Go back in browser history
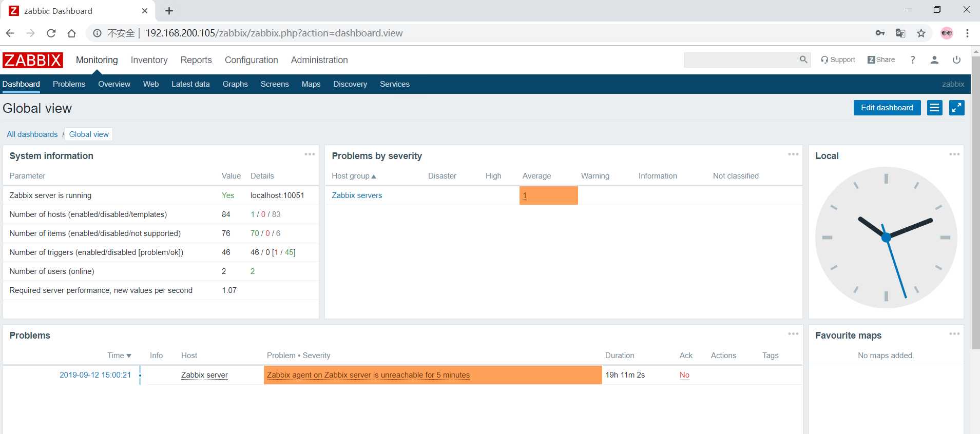Viewport: 980px width, 434px height. 10,33
